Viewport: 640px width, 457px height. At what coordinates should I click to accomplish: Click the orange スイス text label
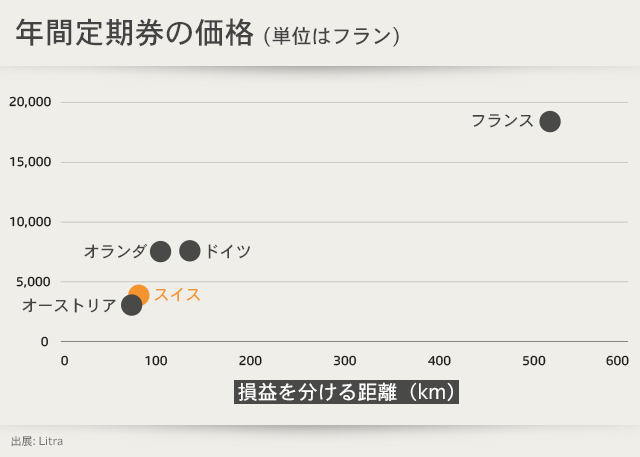(177, 295)
